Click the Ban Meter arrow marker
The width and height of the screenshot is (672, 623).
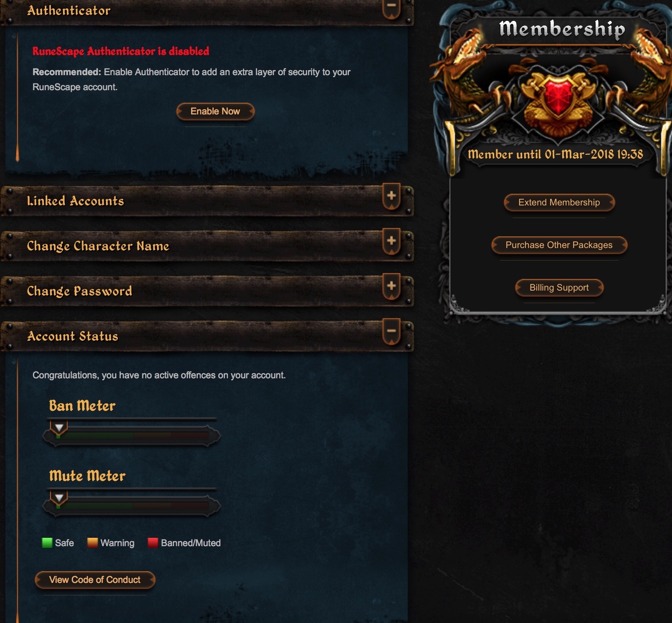[x=59, y=428]
